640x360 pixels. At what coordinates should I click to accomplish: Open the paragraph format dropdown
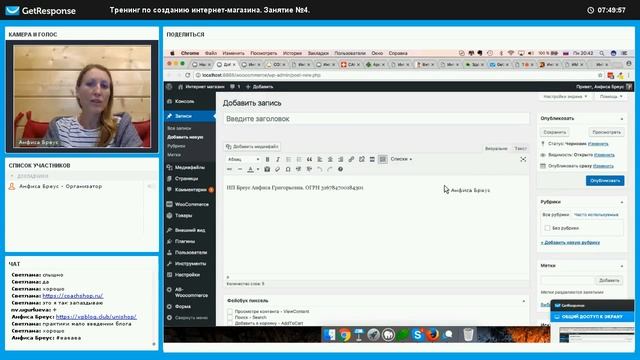point(243,159)
